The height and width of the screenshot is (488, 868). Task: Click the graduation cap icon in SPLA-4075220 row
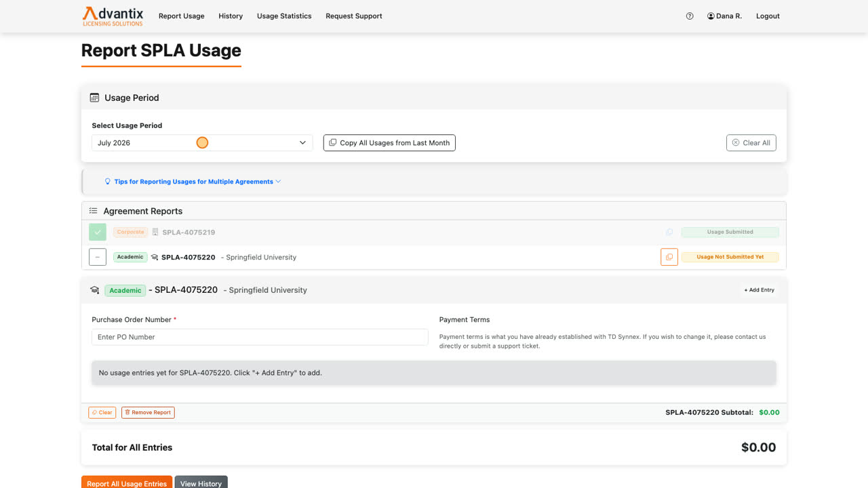(x=155, y=258)
